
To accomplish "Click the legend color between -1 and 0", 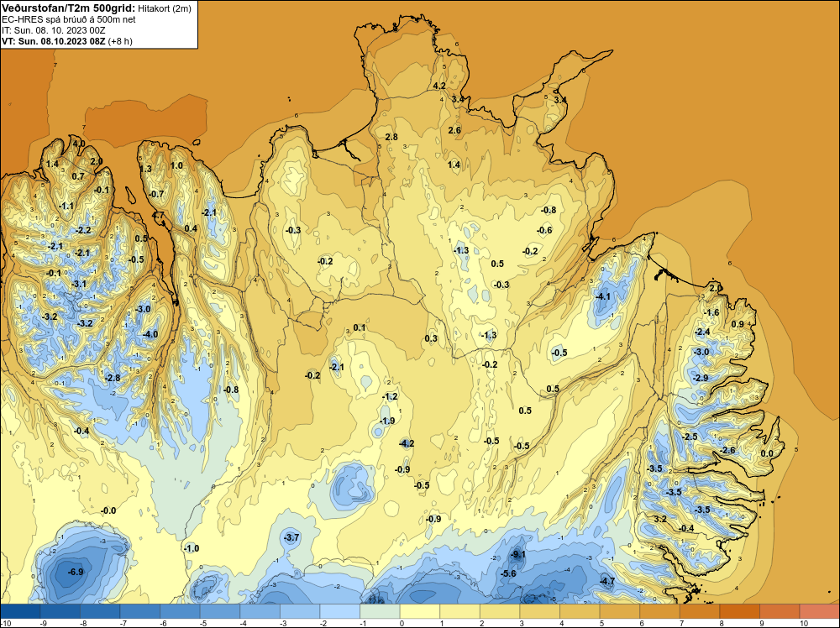I will point(380,611).
